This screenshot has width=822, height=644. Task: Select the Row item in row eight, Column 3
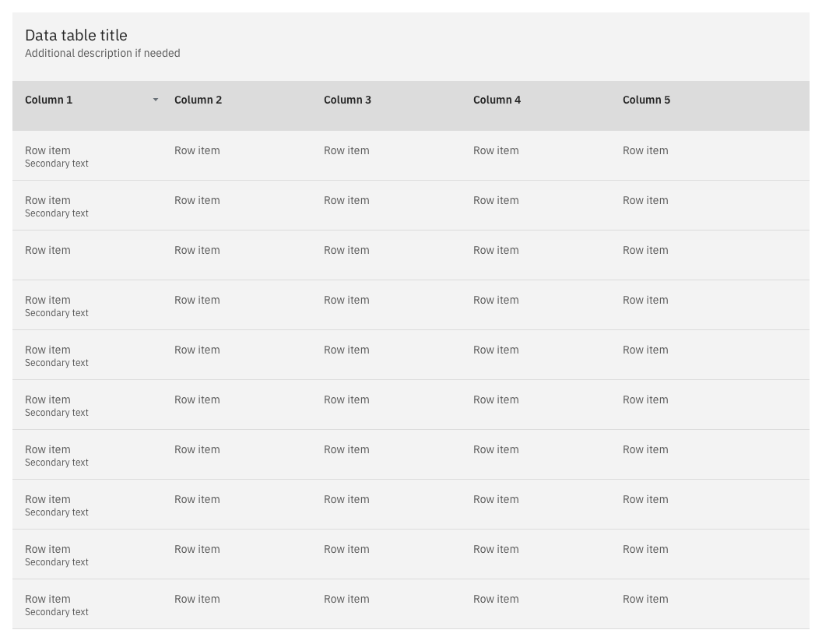pyautogui.click(x=346, y=499)
